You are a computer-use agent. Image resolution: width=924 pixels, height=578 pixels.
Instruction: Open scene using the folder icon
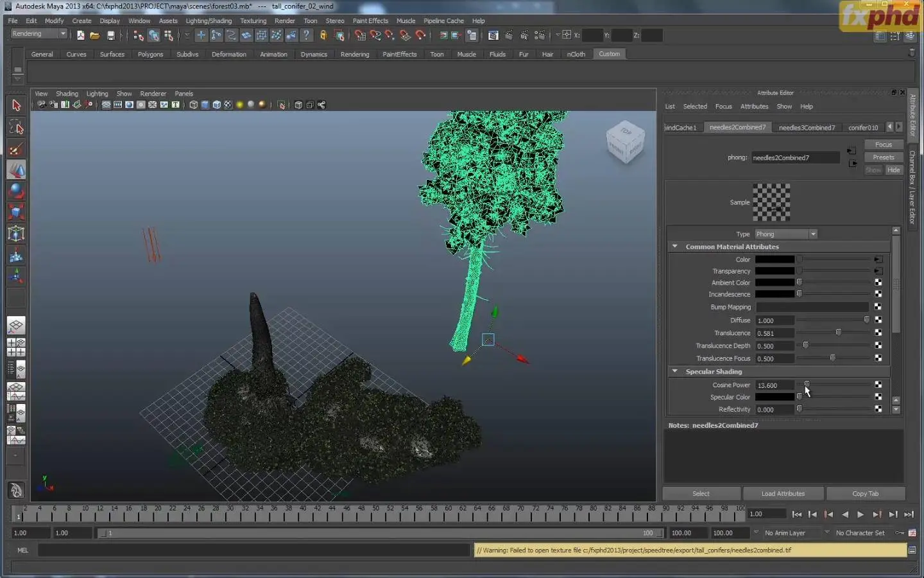[x=95, y=35]
